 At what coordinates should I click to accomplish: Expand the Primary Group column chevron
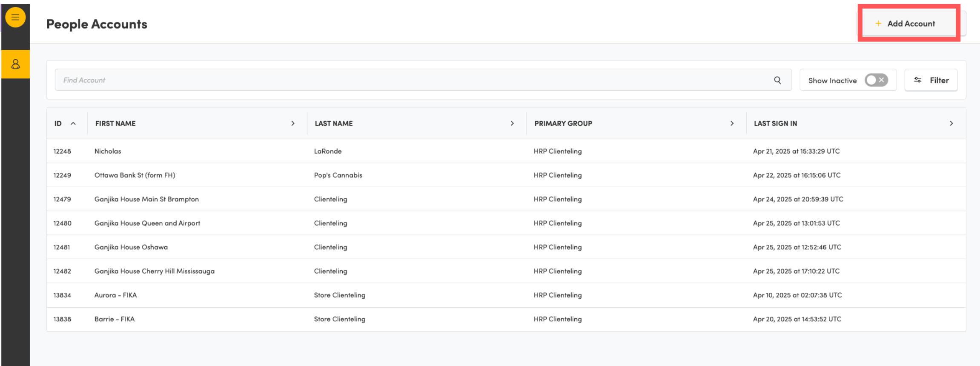pyautogui.click(x=732, y=123)
